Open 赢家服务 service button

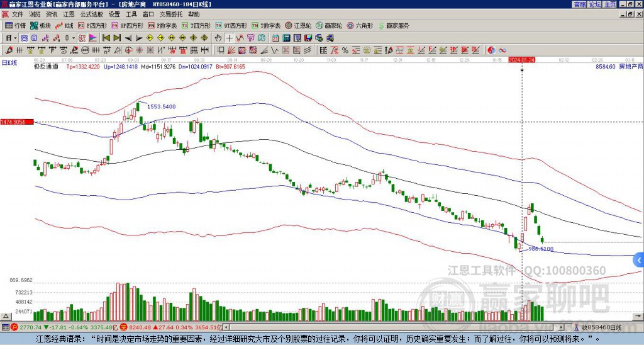click(394, 25)
